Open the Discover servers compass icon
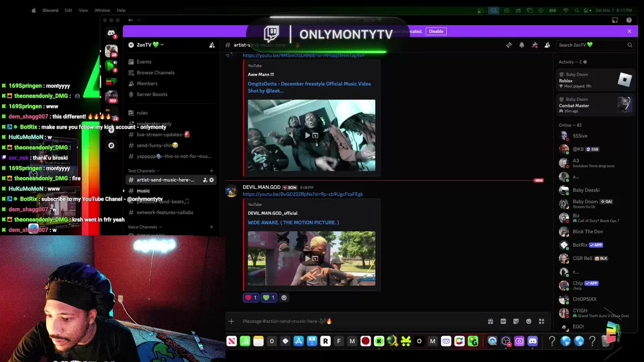Screen dimensions: 644x362 [x=111, y=145]
